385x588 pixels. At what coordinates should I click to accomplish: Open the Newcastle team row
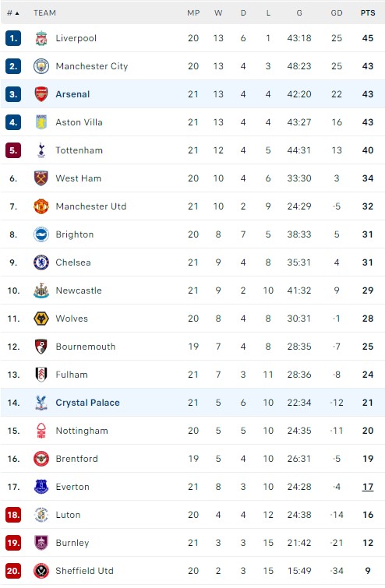coord(192,290)
